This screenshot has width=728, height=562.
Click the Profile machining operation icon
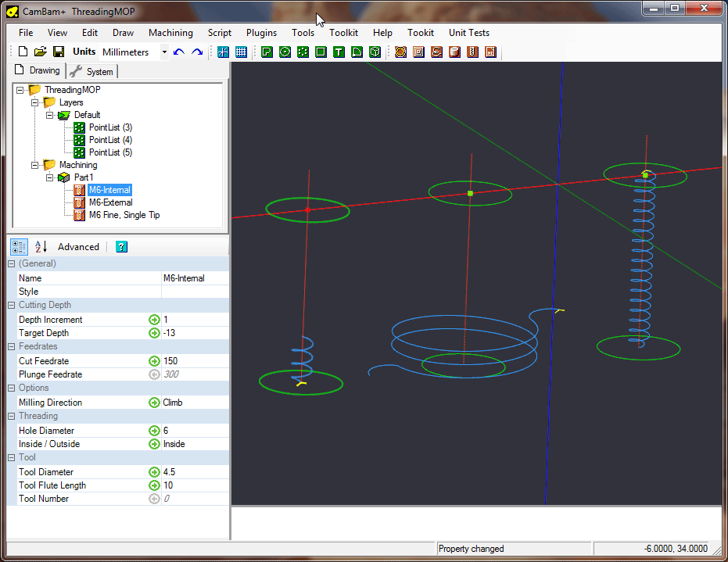coord(400,52)
